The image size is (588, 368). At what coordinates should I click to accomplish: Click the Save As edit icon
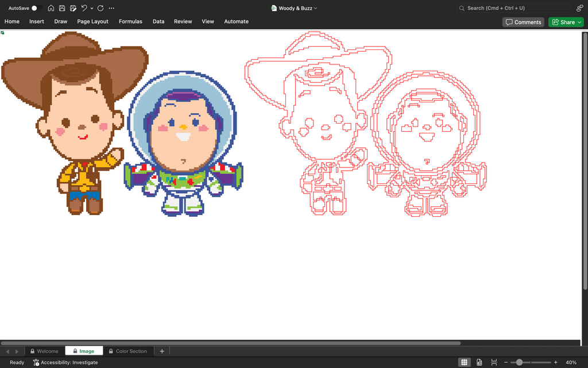click(73, 8)
